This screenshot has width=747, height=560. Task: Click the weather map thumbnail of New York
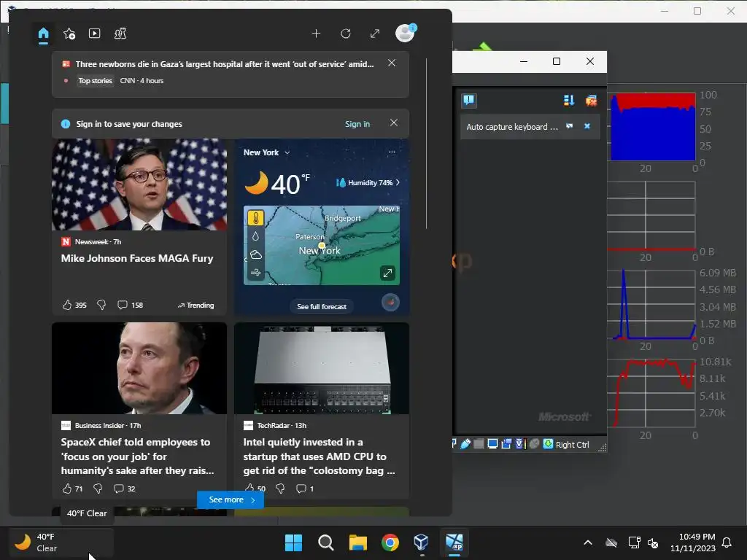(322, 245)
